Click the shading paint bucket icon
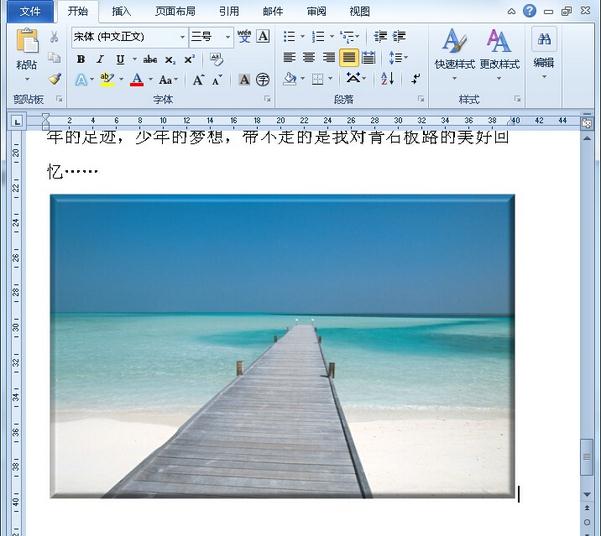This screenshot has width=601, height=536. (290, 79)
